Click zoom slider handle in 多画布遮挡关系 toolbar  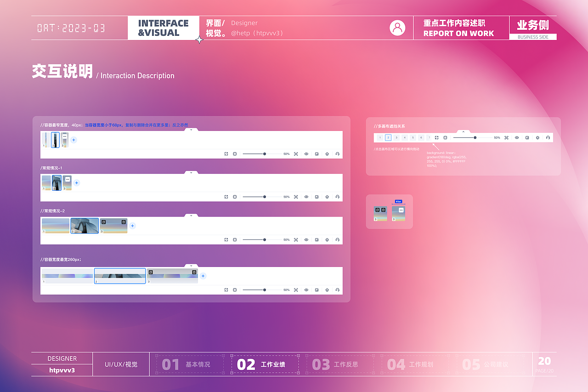475,137
